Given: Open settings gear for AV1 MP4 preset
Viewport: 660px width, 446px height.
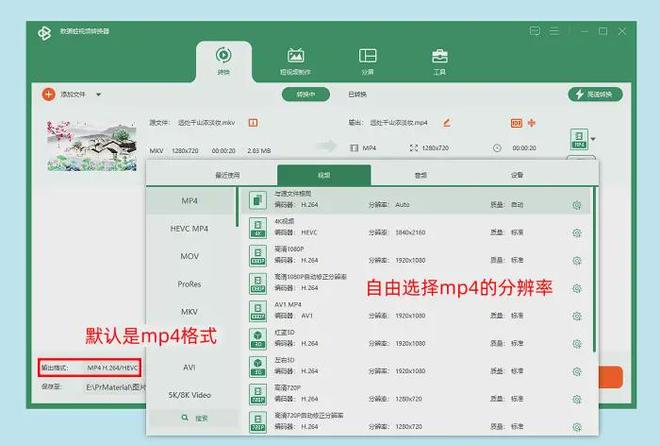Looking at the screenshot, I should [x=577, y=316].
